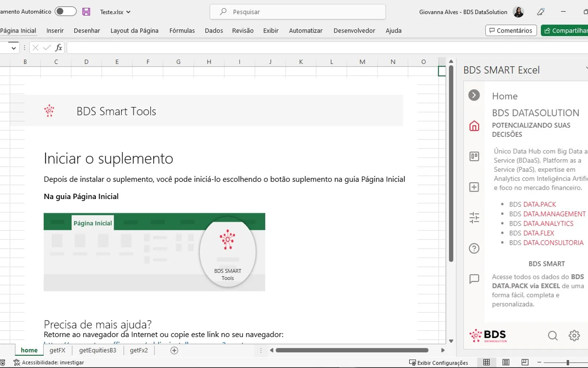This screenshot has height=368, width=588.
Task: Click the purple Save icon
Action: (86, 12)
